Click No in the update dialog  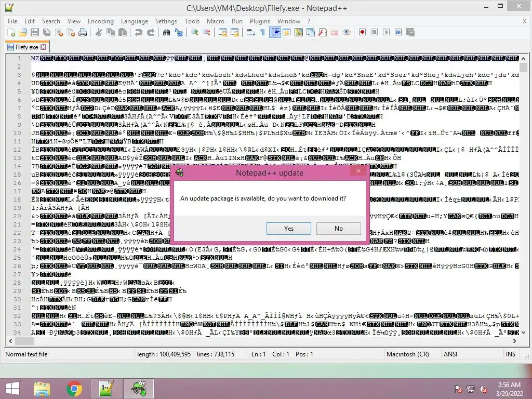[x=339, y=229]
